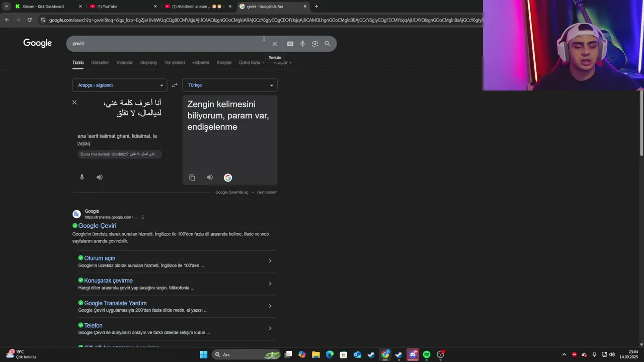Switch to Videolar results tab
Image resolution: width=644 pixels, height=362 pixels.
pyautogui.click(x=124, y=63)
